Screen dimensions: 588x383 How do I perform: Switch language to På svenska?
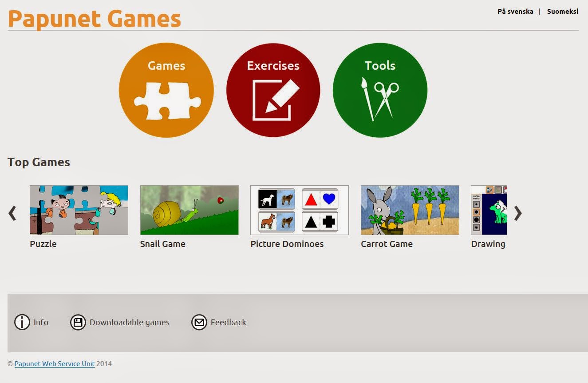tap(516, 11)
